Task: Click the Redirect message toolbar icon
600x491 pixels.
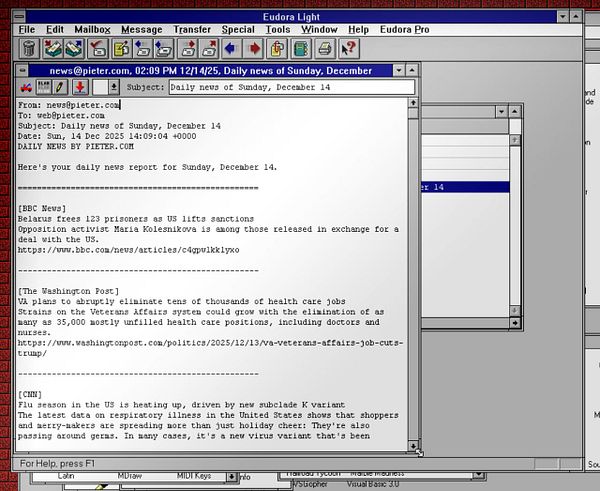Action: [209, 49]
